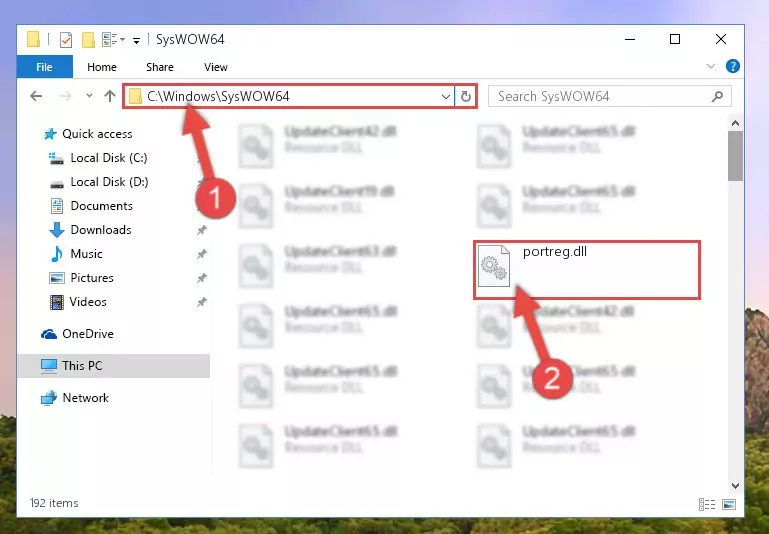Select Quick access in navigation pane
The width and height of the screenshot is (769, 534).
[88, 134]
